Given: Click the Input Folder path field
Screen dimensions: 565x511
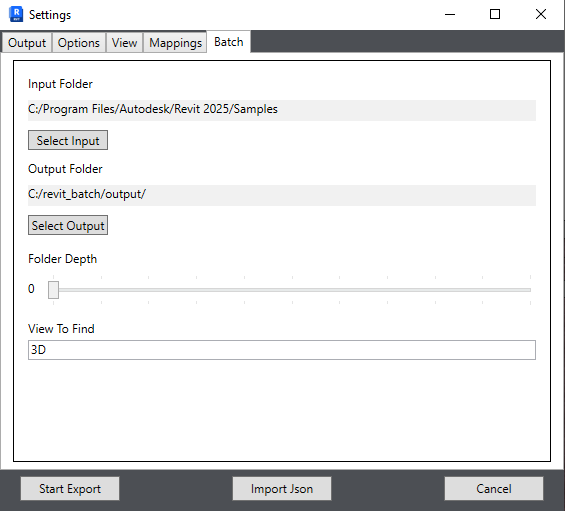Looking at the screenshot, I should click(282, 110).
